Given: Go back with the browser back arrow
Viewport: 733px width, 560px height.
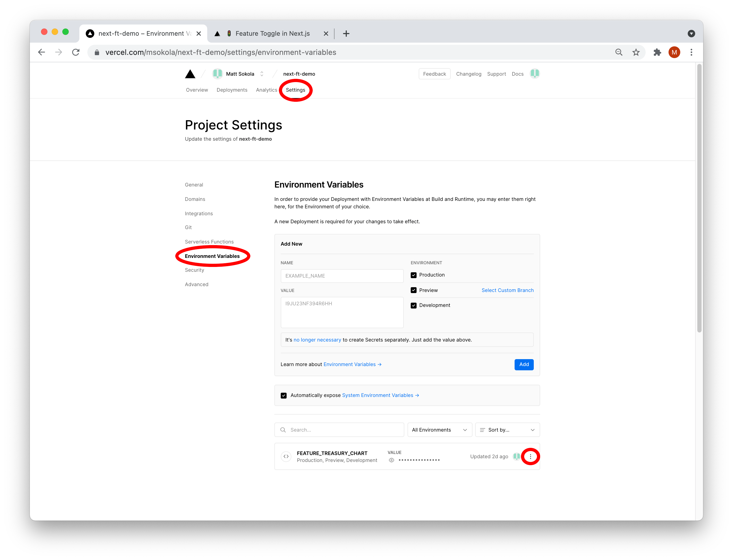Looking at the screenshot, I should tap(42, 52).
